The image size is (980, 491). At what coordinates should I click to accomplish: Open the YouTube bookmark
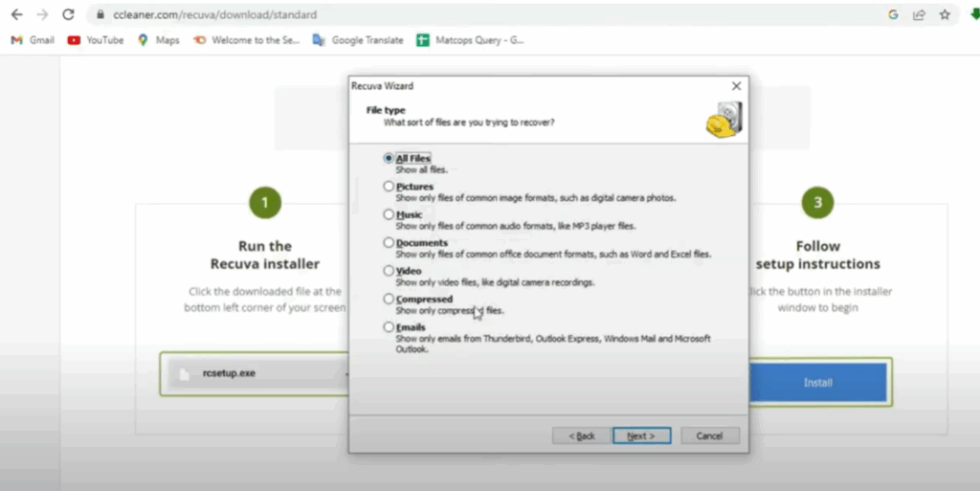tap(96, 40)
